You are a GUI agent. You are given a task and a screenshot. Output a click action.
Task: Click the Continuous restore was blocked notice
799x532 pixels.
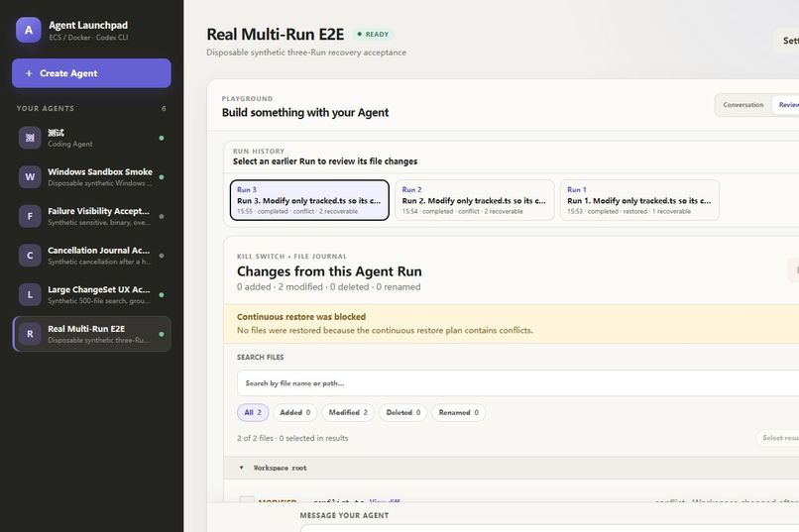(512, 324)
